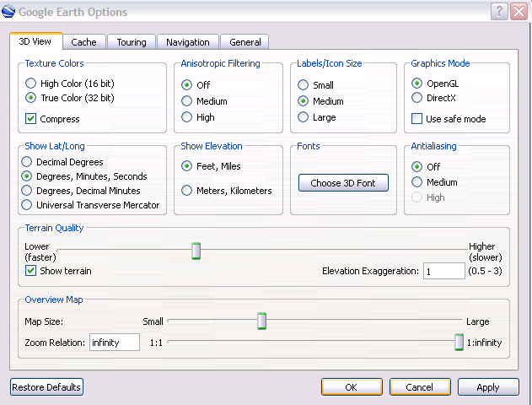The height and width of the screenshot is (405, 532).
Task: Enable Use safe mode checkbox
Action: coord(416,119)
